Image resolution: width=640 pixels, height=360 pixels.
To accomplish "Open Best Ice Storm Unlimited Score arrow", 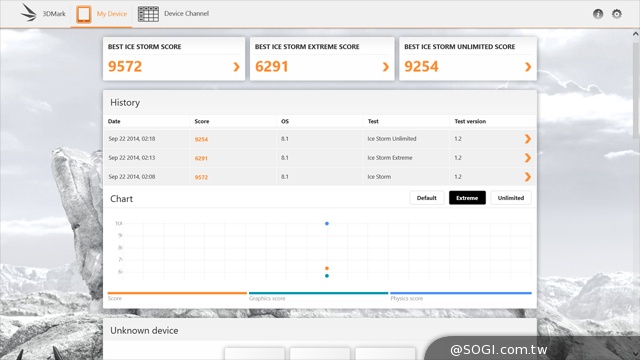I will pos(528,67).
